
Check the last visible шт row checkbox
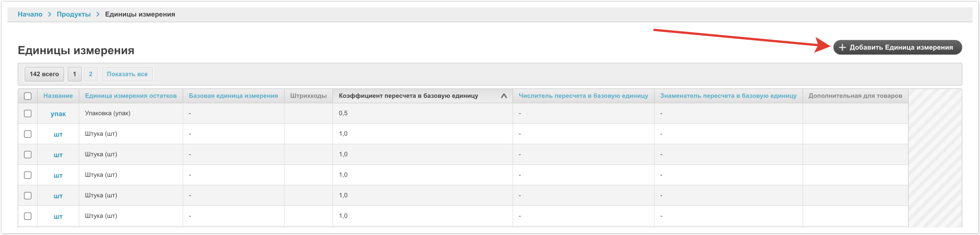(28, 216)
